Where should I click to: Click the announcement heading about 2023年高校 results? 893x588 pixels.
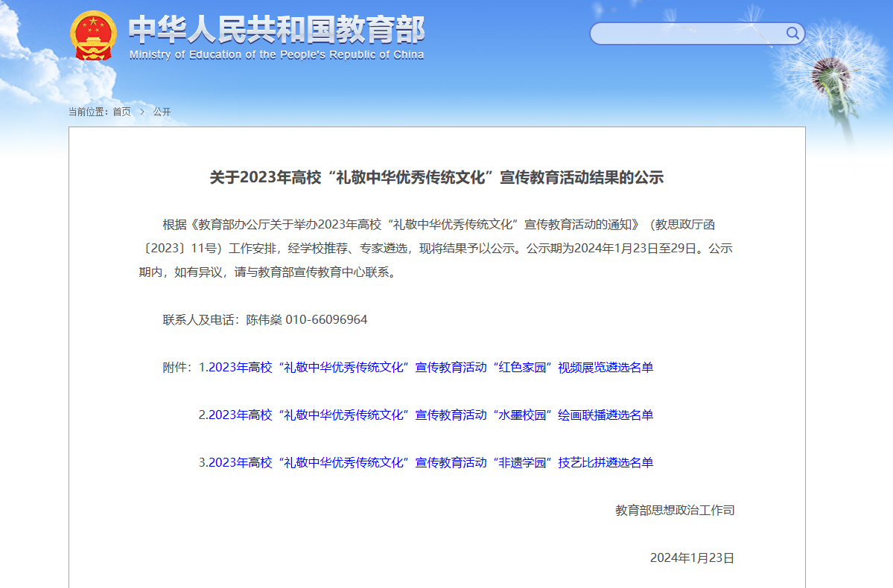coord(436,177)
